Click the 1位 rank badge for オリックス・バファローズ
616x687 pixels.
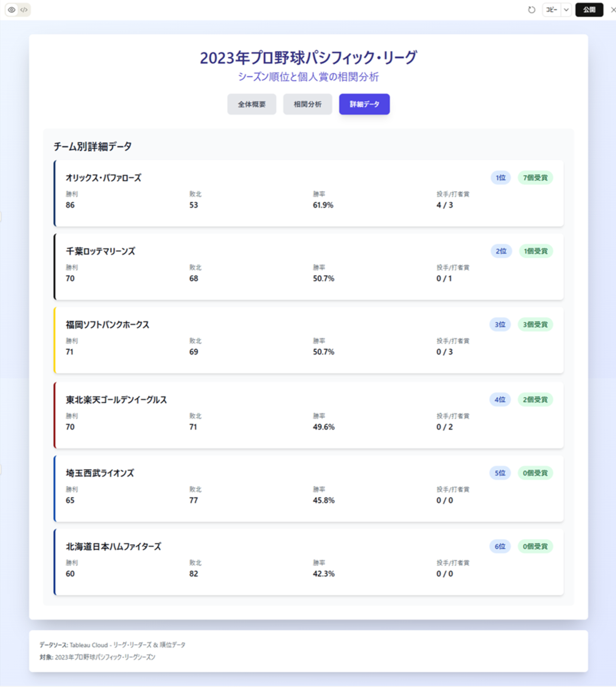[500, 177]
